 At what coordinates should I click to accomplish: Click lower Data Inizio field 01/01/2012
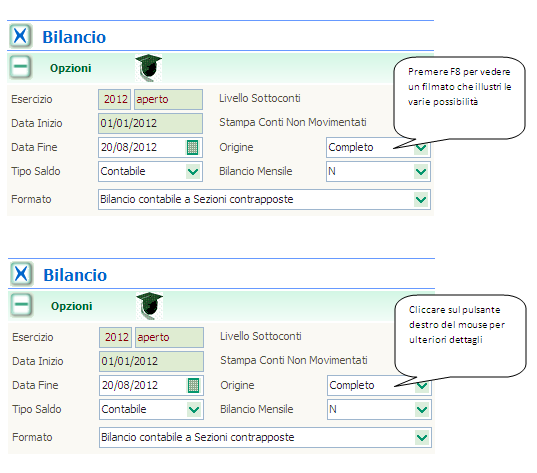(x=151, y=361)
